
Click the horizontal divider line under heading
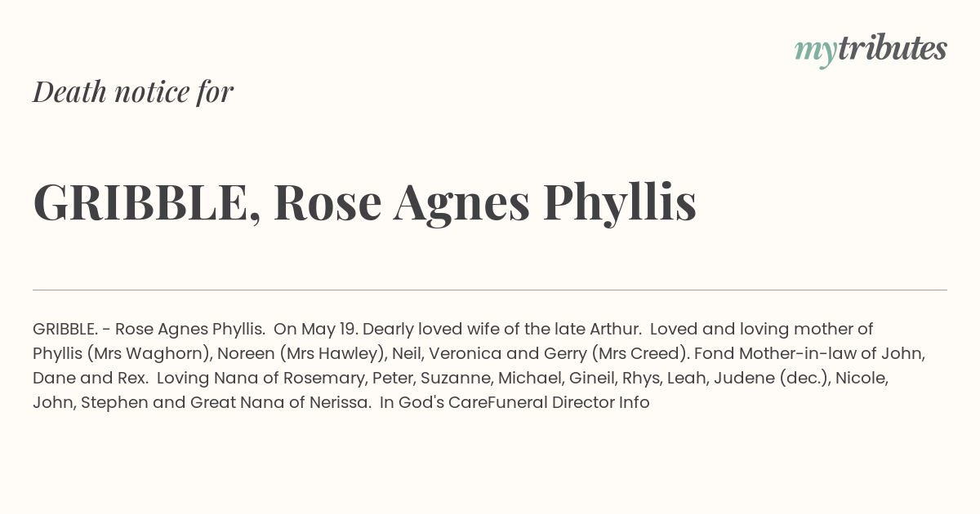(x=490, y=290)
